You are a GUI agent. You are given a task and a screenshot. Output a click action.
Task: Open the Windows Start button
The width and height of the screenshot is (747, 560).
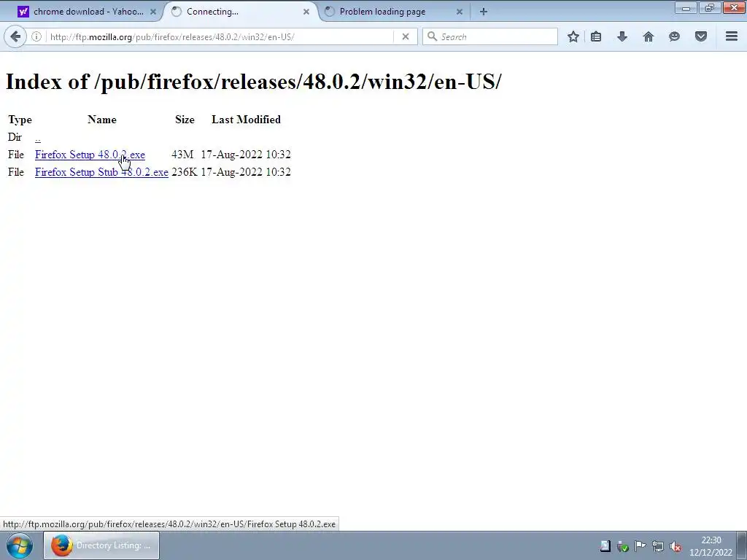point(20,545)
